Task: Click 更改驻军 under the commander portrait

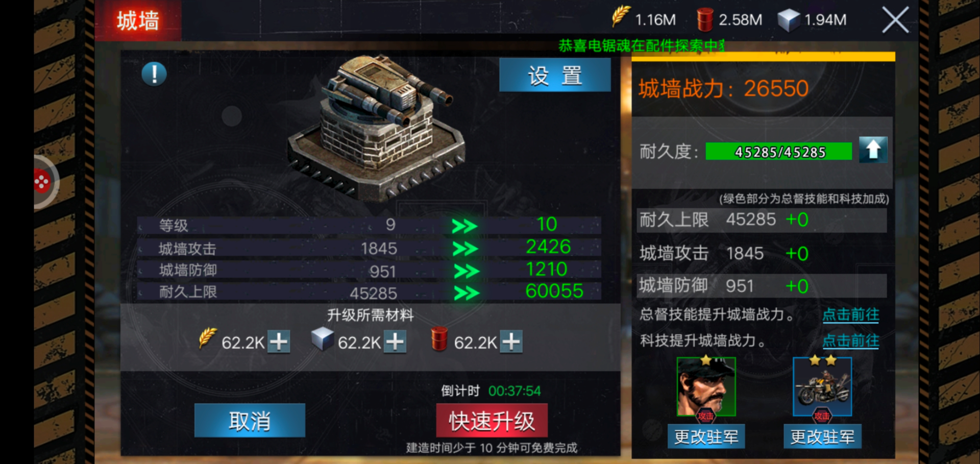Action: (706, 437)
